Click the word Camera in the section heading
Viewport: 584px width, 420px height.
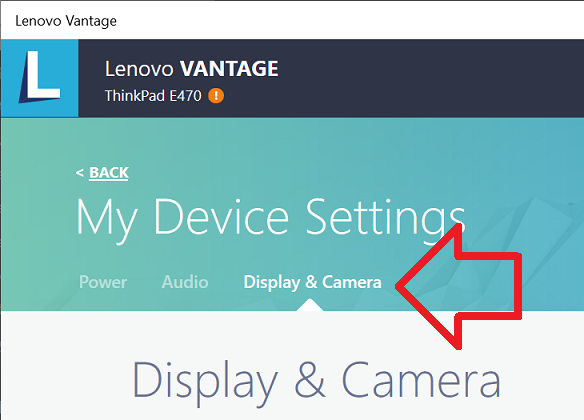[421, 379]
